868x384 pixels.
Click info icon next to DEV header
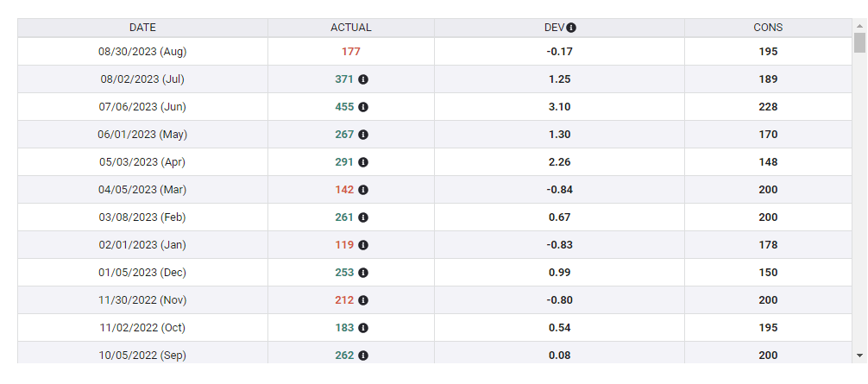(x=571, y=28)
